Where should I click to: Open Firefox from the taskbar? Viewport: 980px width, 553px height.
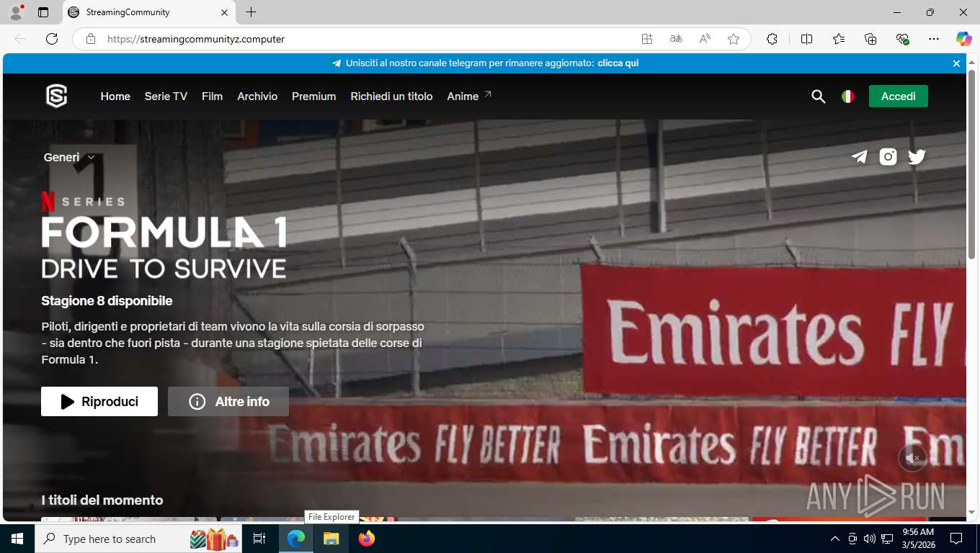pyautogui.click(x=367, y=539)
